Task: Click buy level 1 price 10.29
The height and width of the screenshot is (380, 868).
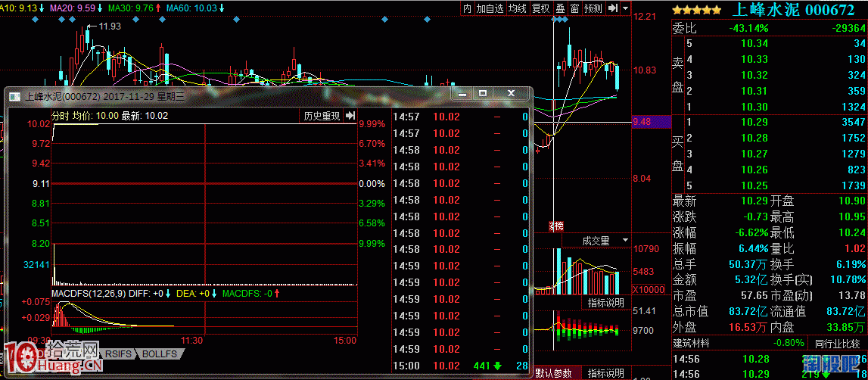Action: pos(754,122)
